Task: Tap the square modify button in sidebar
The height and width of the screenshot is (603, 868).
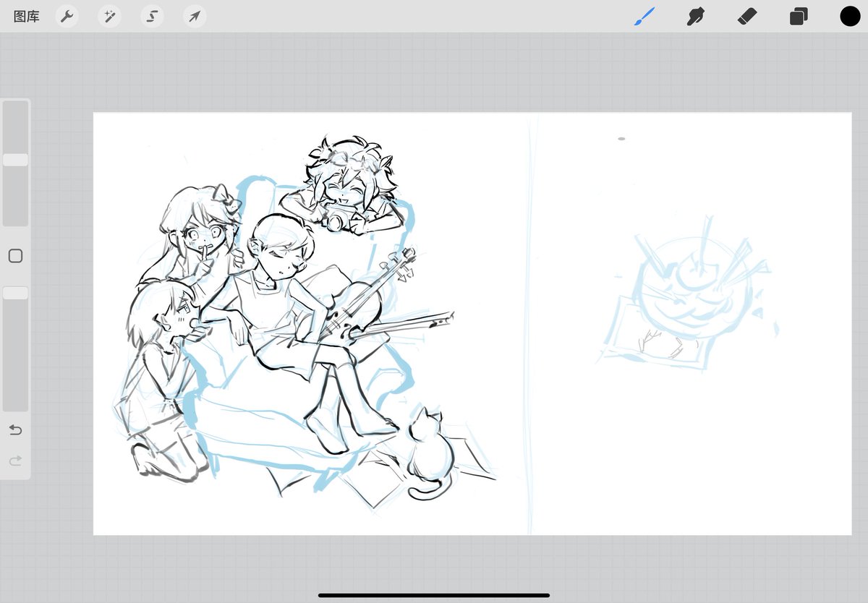Action: coord(15,256)
